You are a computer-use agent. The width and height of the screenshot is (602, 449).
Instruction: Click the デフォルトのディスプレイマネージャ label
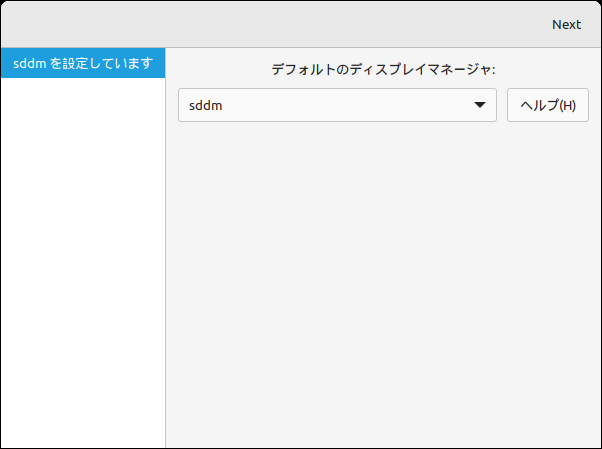[x=383, y=70]
